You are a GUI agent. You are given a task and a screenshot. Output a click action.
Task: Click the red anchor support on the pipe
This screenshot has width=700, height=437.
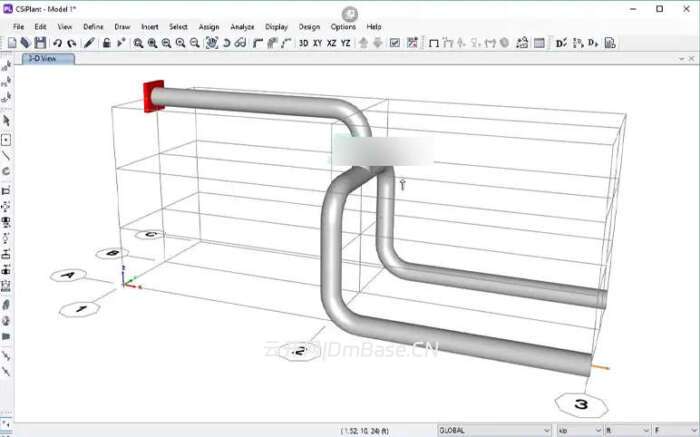click(x=154, y=96)
